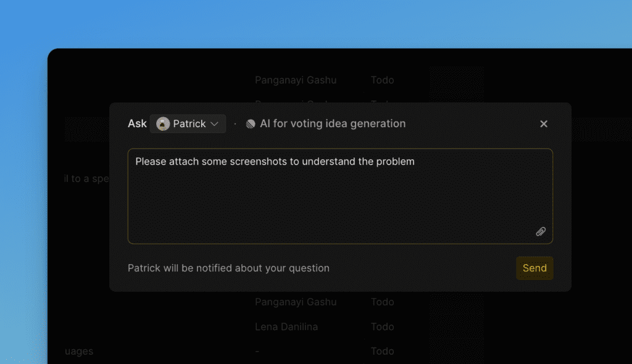Click the Patrick will be notified note
The width and height of the screenshot is (632, 364).
228,268
